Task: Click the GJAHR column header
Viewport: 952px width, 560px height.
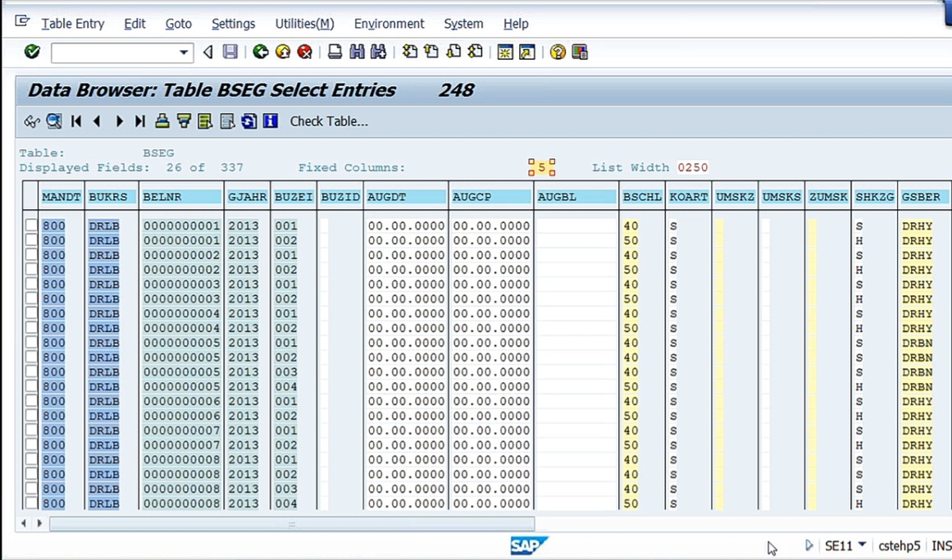Action: point(248,197)
